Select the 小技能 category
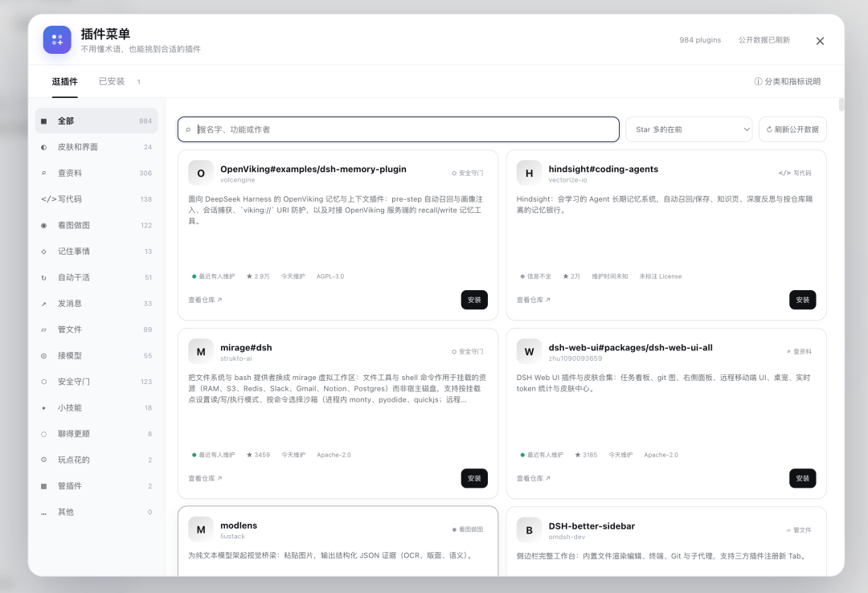Viewport: 868px width, 593px height. click(x=96, y=407)
